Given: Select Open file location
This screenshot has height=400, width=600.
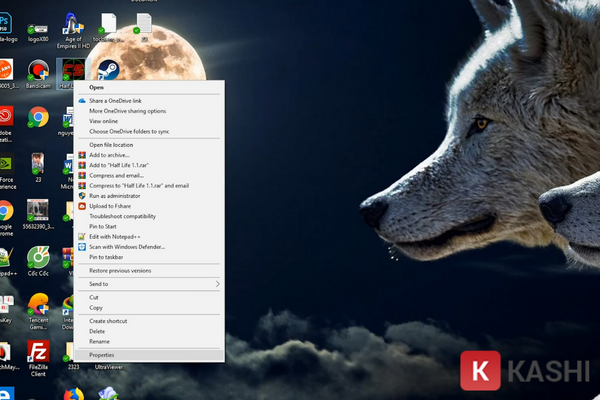Looking at the screenshot, I should [111, 145].
